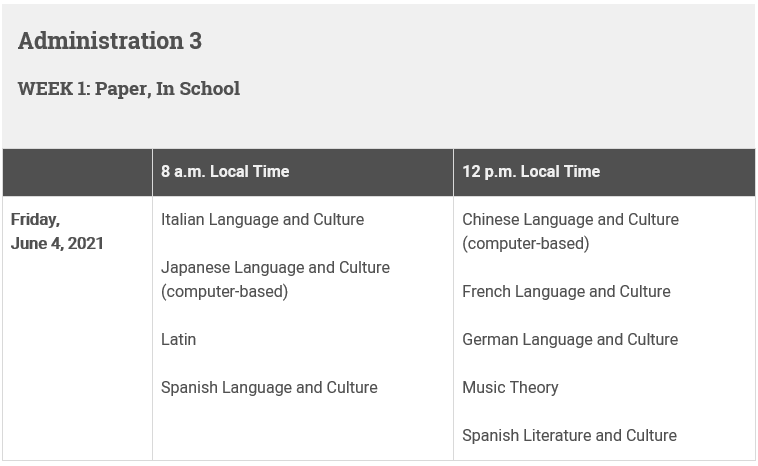758x466 pixels.
Task: Click Spanish Literature and Culture exam
Action: (569, 435)
